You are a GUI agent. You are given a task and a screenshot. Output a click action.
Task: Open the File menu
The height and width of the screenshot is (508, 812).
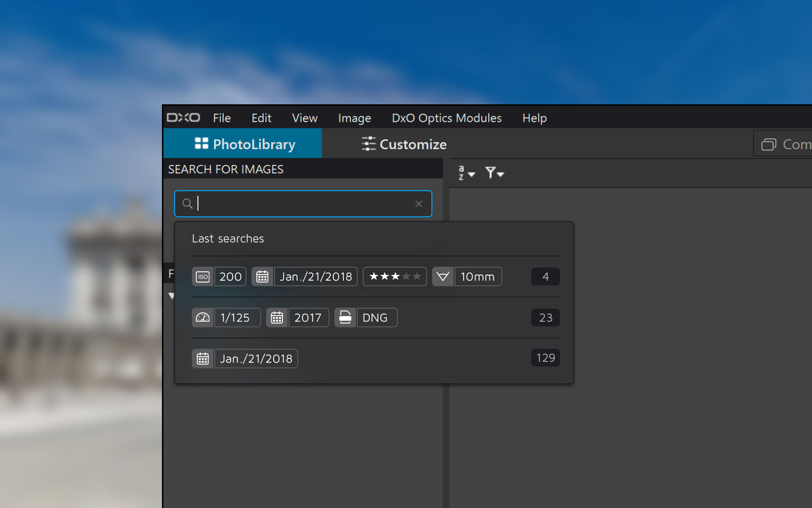pyautogui.click(x=221, y=118)
